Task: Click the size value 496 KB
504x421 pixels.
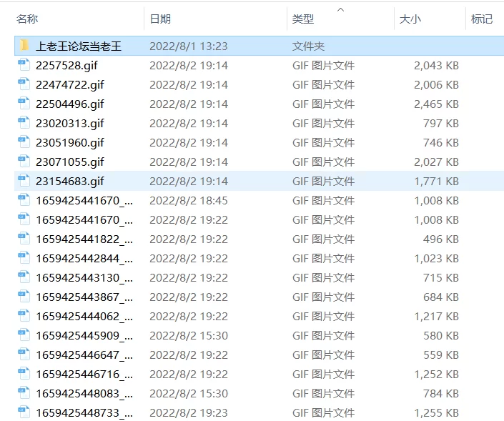Action: [x=441, y=239]
